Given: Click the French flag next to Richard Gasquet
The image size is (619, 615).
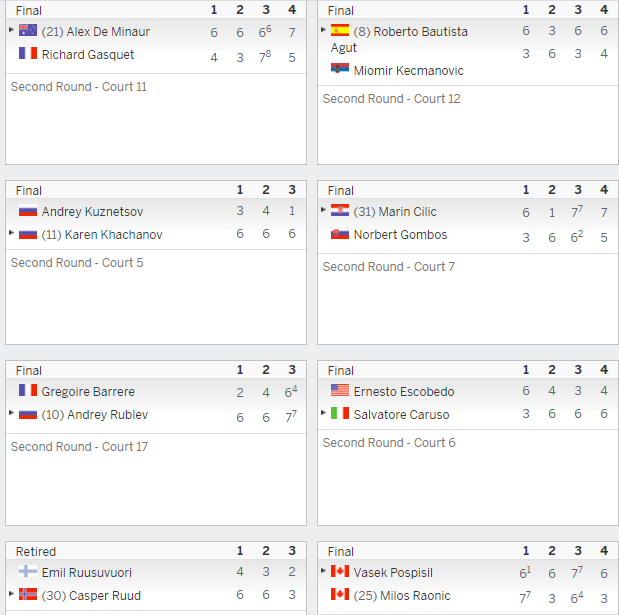Looking at the screenshot, I should coord(28,53).
